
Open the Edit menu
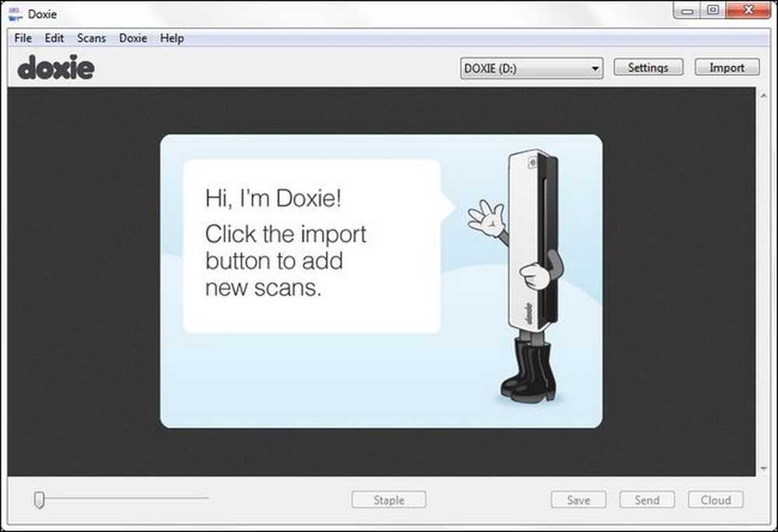[54, 38]
